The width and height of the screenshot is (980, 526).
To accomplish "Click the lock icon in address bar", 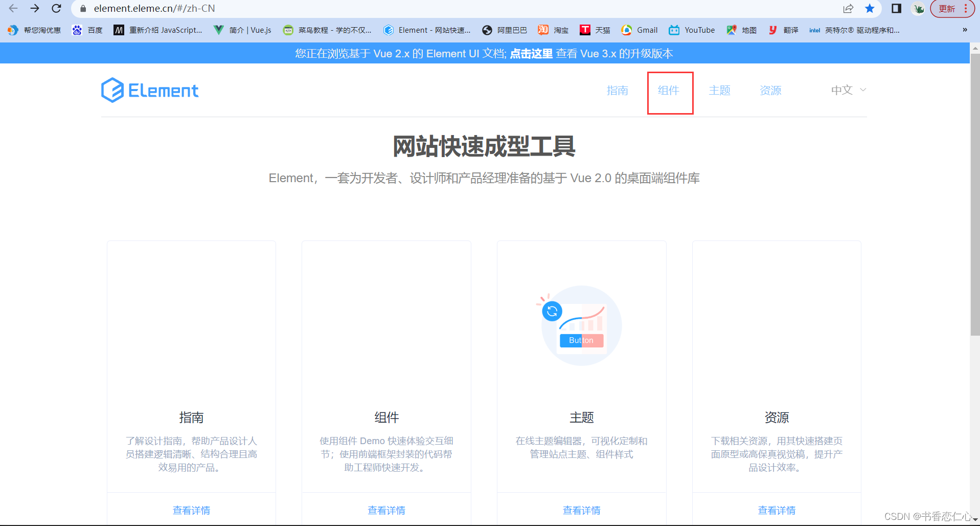I will (83, 9).
